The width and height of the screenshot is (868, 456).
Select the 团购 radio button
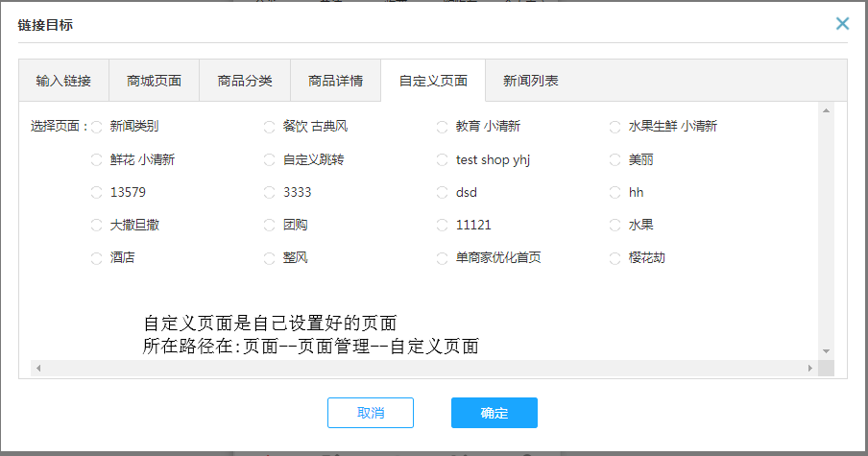click(269, 226)
